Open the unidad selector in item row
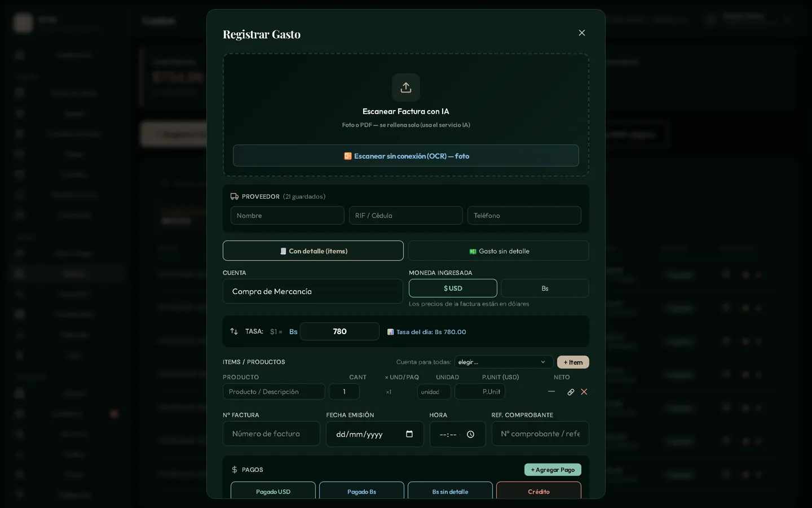Screen dimensions: 812x508 [x=434, y=392]
